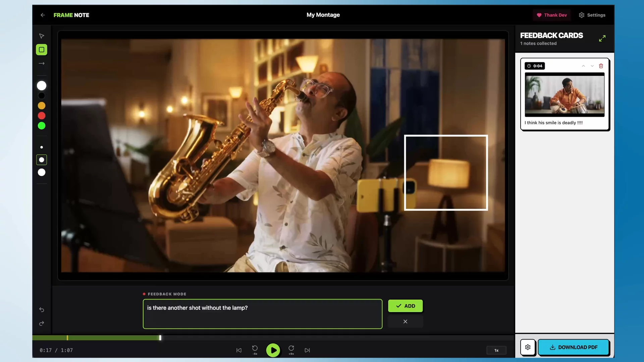Choose the largest stroke size
This screenshot has height=362, width=644.
coord(42,172)
